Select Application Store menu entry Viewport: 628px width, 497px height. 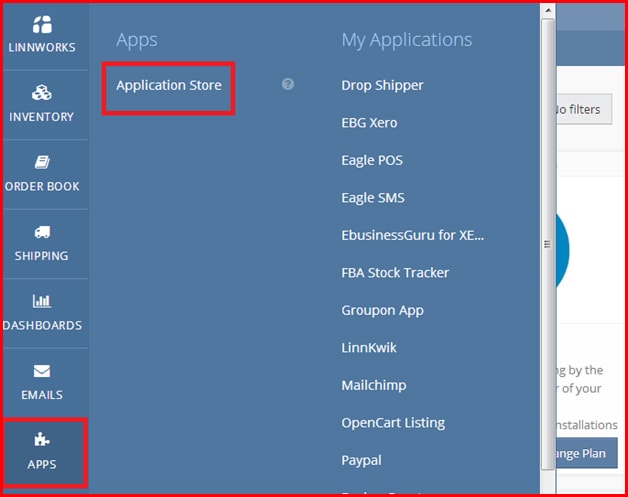click(x=169, y=85)
